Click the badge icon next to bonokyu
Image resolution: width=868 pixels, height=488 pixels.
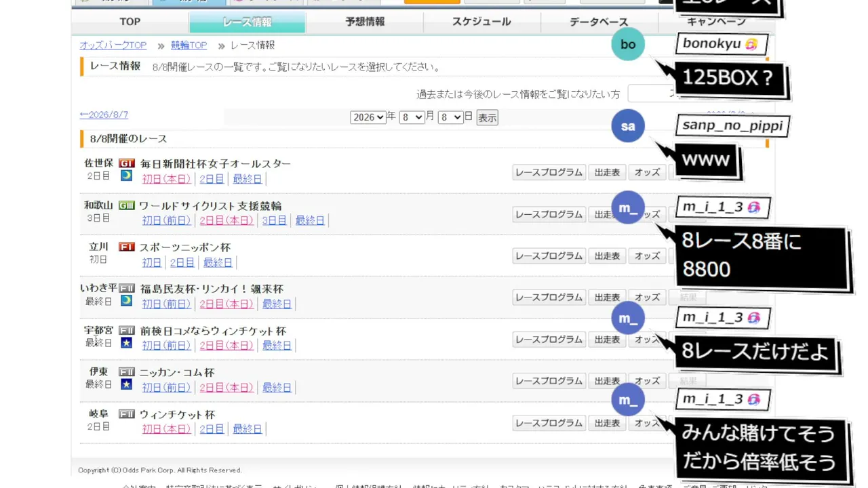coord(751,44)
